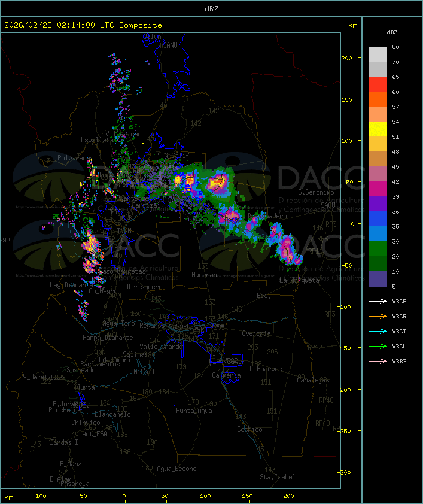This screenshot has width=423, height=504.
Task: Click the VBBB legend label
Action: (x=399, y=362)
